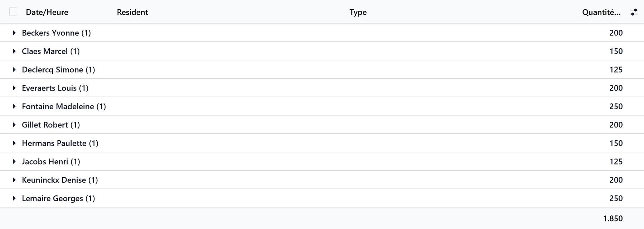
Task: Open the Lemaire Georges group row
Action: (322, 198)
